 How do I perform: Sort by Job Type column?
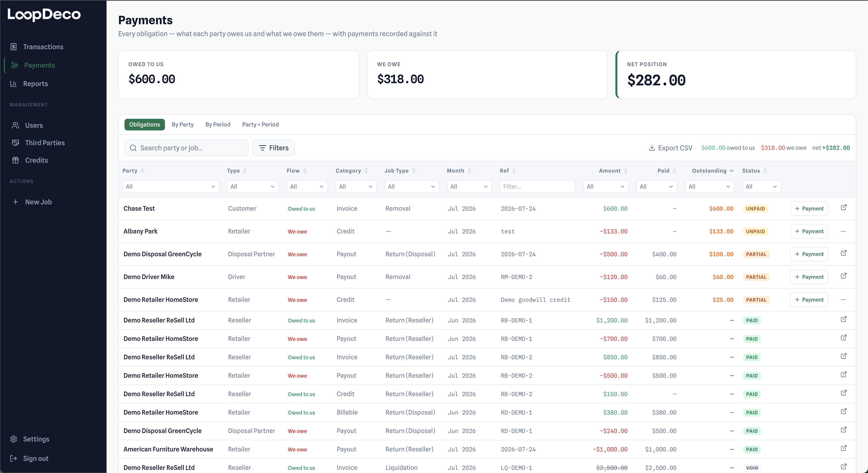coord(400,171)
